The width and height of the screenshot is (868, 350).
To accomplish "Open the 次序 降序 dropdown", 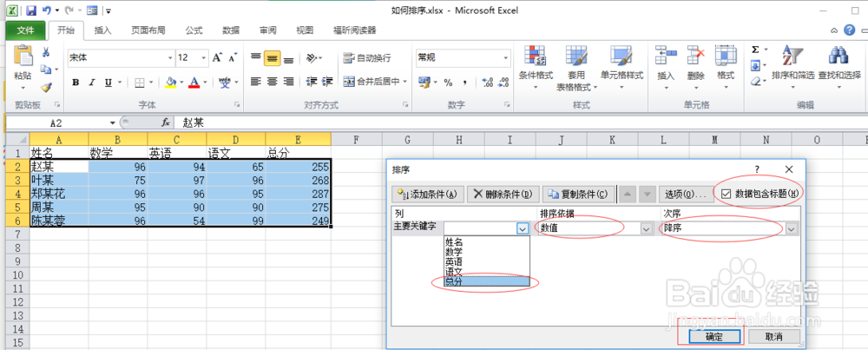I will coord(792,228).
